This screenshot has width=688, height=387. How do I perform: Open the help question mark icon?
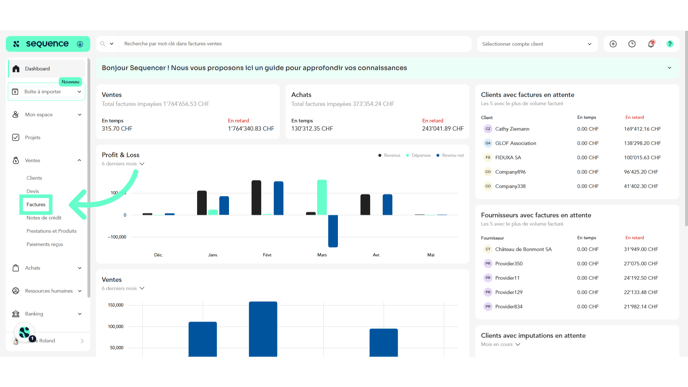[x=670, y=44]
